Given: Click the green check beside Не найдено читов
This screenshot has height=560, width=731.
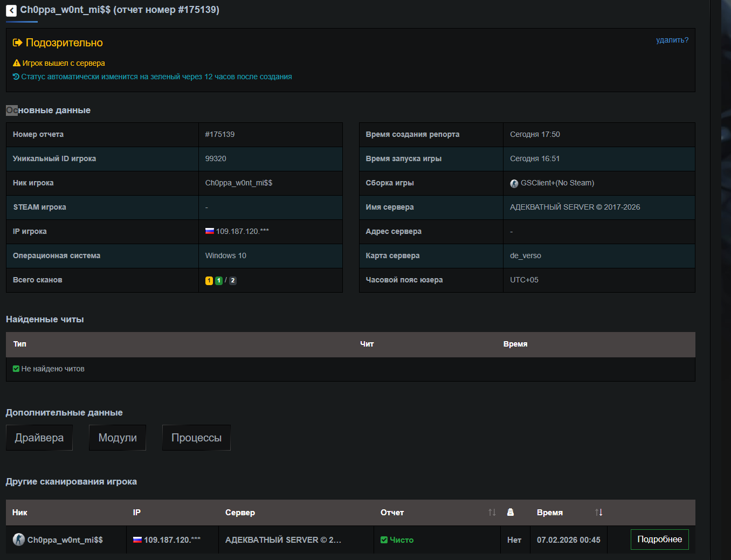Looking at the screenshot, I should click(x=16, y=369).
